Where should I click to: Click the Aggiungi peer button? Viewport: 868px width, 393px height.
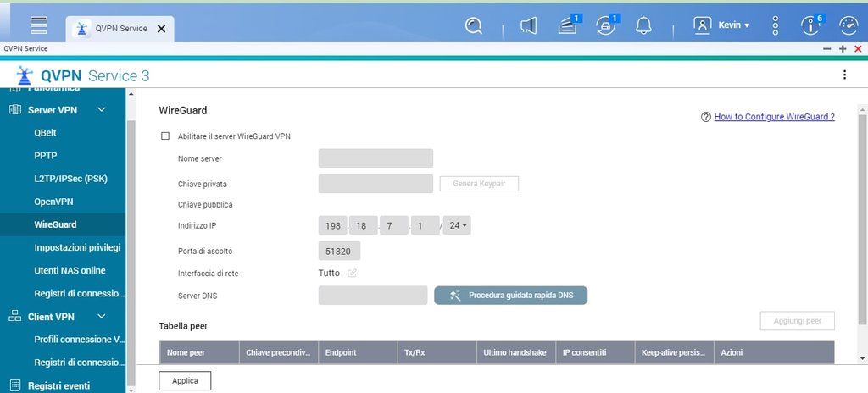(797, 320)
